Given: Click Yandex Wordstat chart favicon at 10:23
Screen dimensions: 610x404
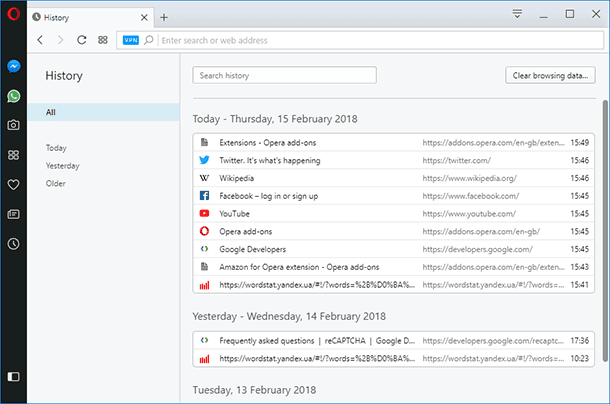Looking at the screenshot, I should 204,359.
